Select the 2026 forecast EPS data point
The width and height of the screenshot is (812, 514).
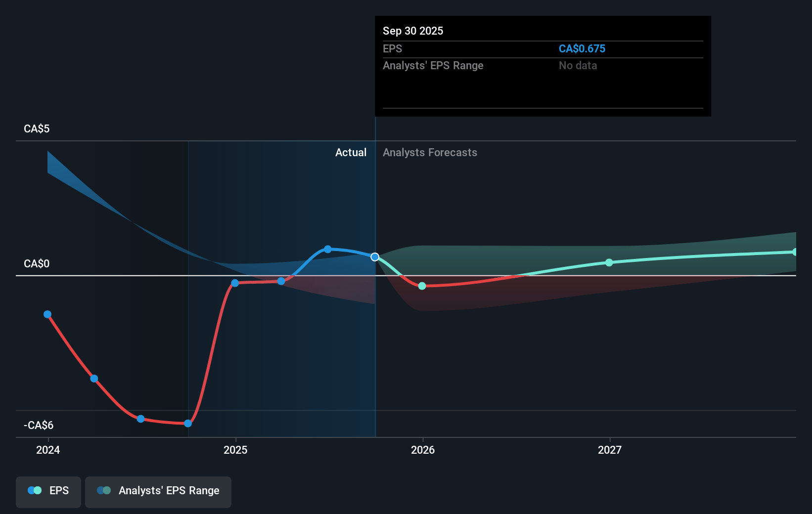422,286
